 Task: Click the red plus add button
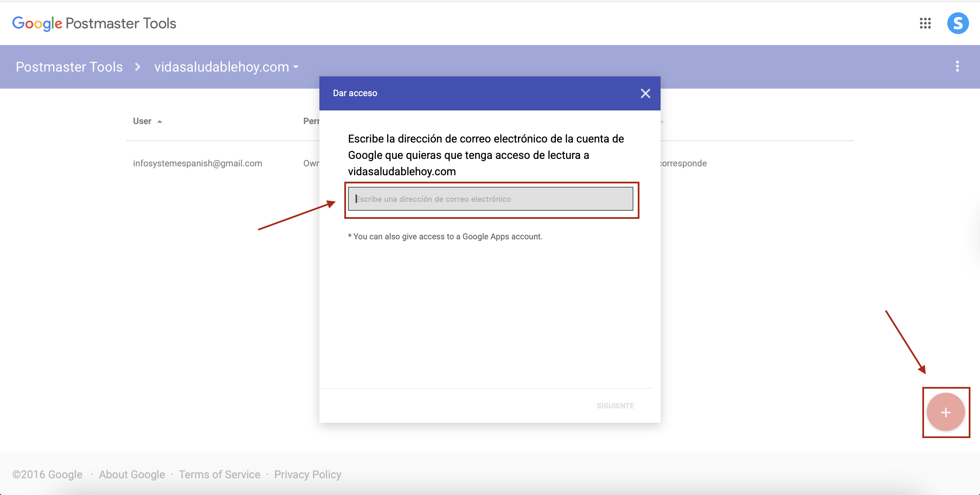click(x=946, y=412)
